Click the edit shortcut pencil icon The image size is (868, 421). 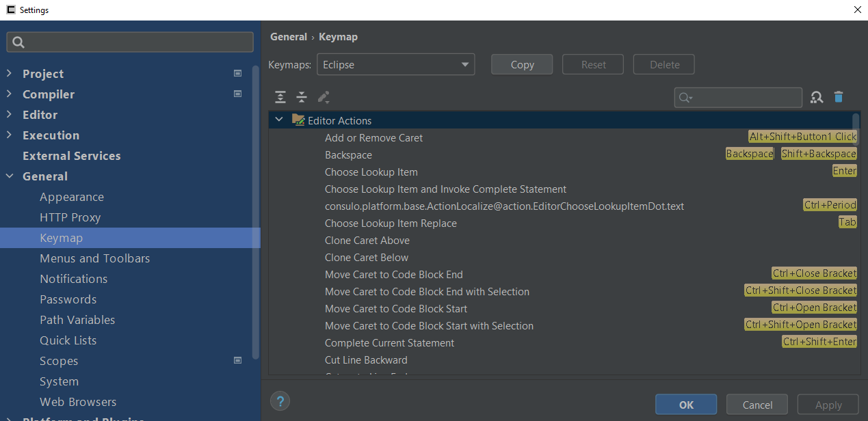[324, 97]
